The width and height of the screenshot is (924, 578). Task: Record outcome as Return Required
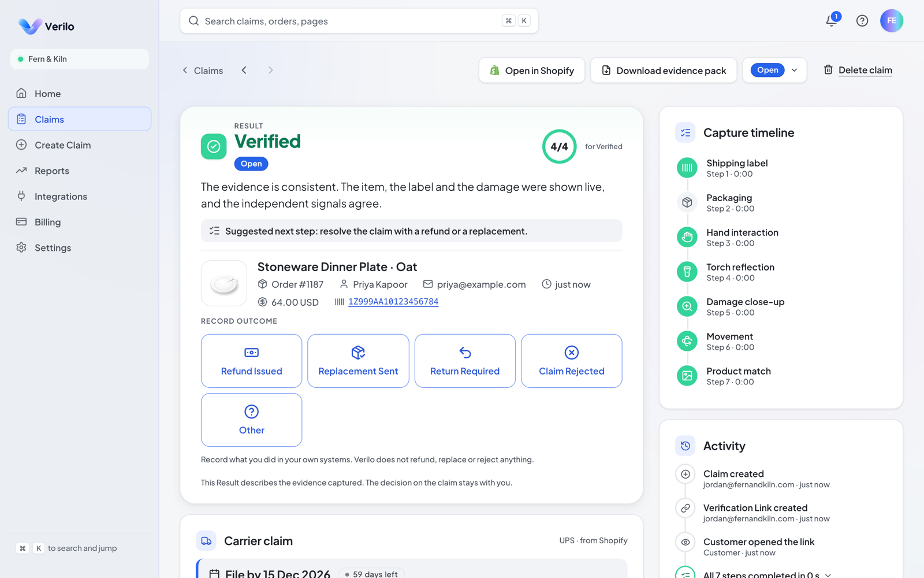tap(465, 361)
